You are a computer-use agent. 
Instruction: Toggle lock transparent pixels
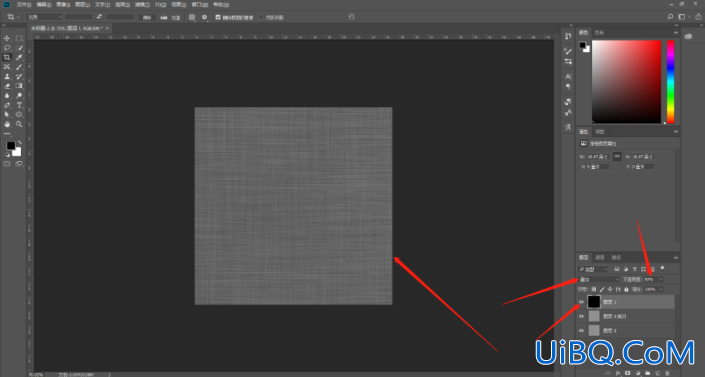pos(594,289)
